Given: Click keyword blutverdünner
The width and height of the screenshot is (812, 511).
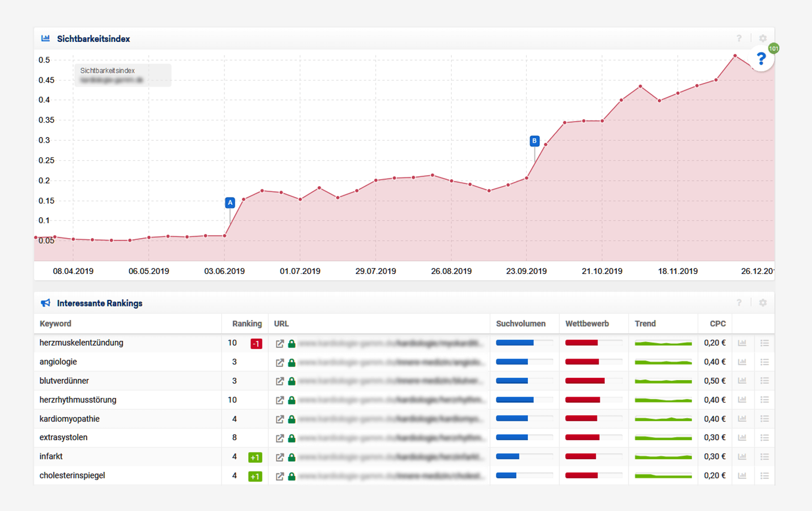Looking at the screenshot, I should pos(64,381).
